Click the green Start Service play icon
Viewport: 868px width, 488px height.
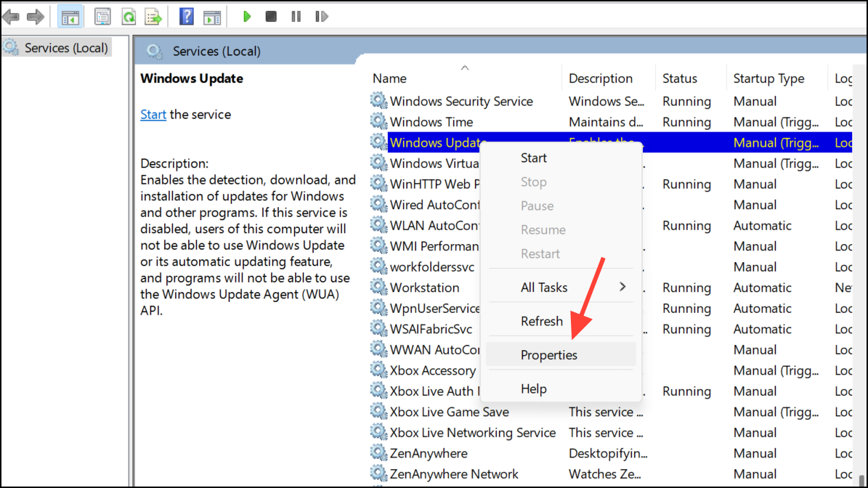[247, 16]
